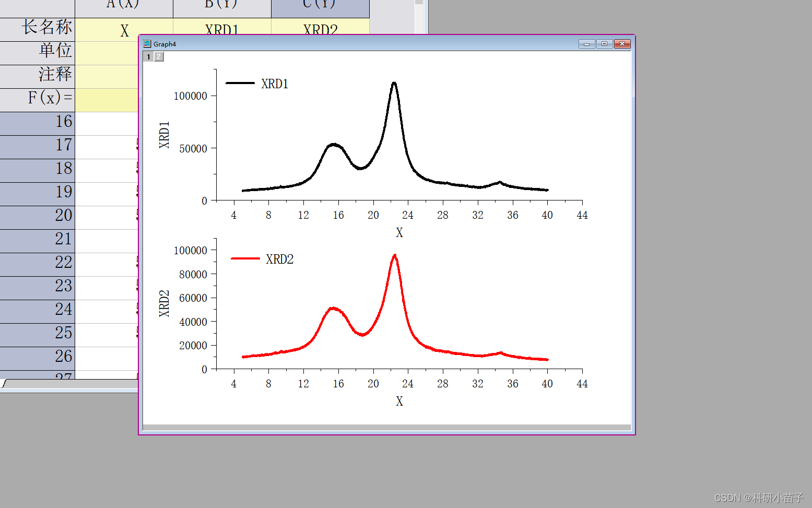Close the Graph4 window
Viewport: 812px width, 508px height.
click(622, 44)
